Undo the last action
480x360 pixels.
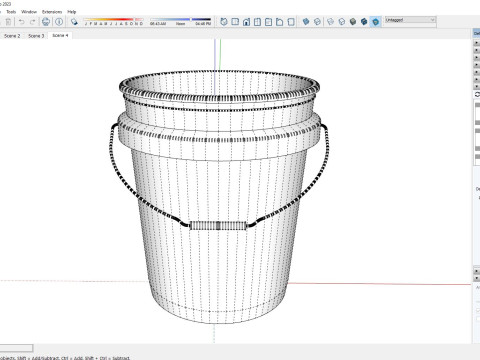coord(22,22)
